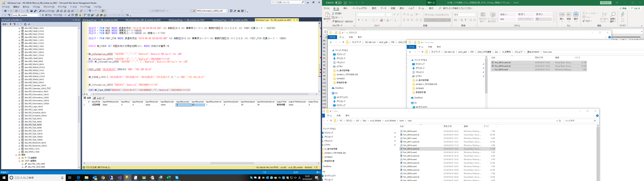Screen dimensions: 644x181
Task: Open Visual Studio from the Windows taskbar
Action: (x=120, y=178)
